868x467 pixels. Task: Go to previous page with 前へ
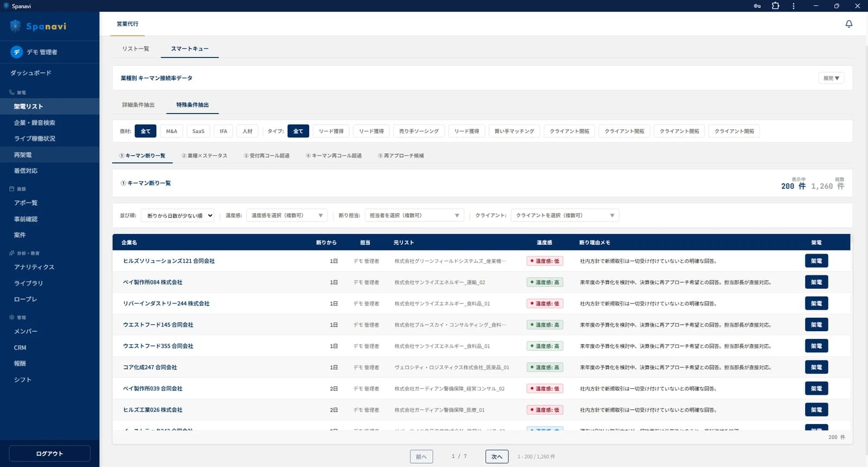point(421,457)
